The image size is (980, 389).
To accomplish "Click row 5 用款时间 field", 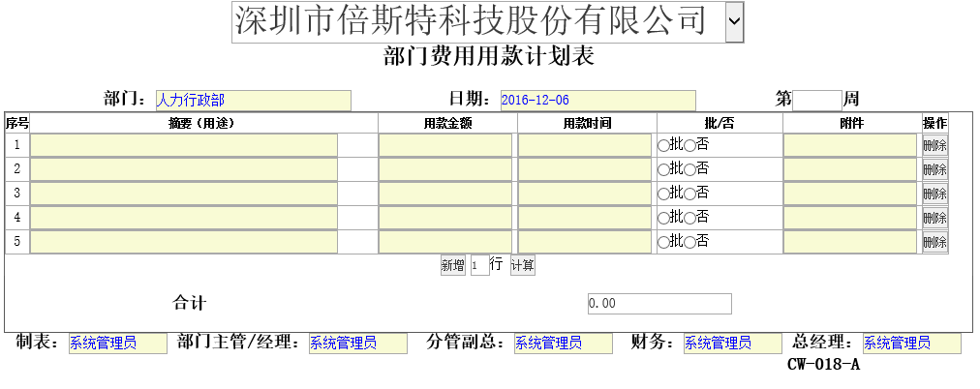I will click(584, 242).
